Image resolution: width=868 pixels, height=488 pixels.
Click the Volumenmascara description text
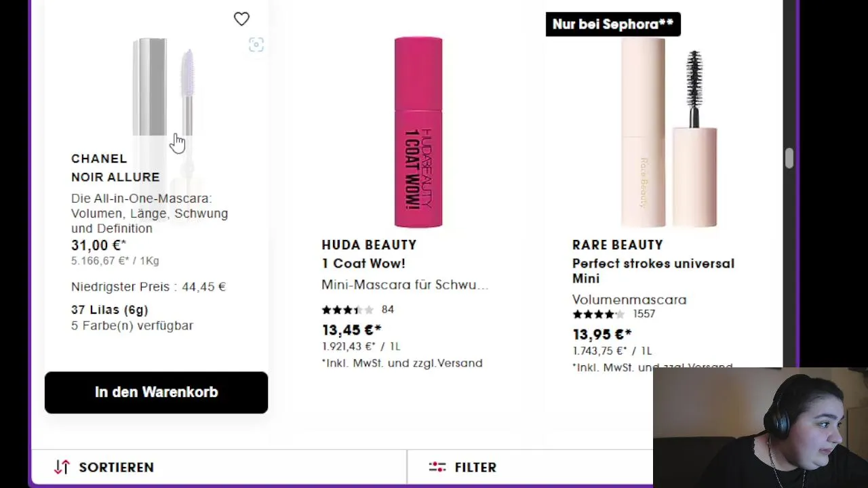pyautogui.click(x=629, y=300)
